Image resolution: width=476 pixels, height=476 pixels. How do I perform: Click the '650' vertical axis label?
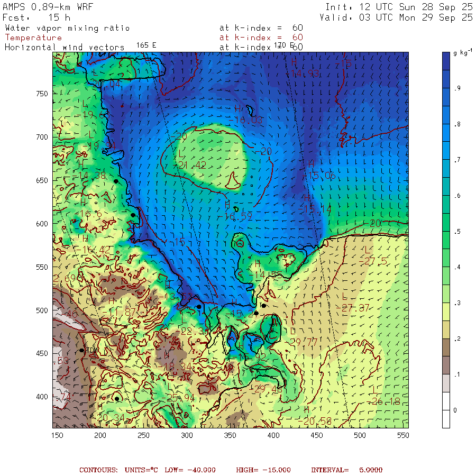pyautogui.click(x=42, y=181)
